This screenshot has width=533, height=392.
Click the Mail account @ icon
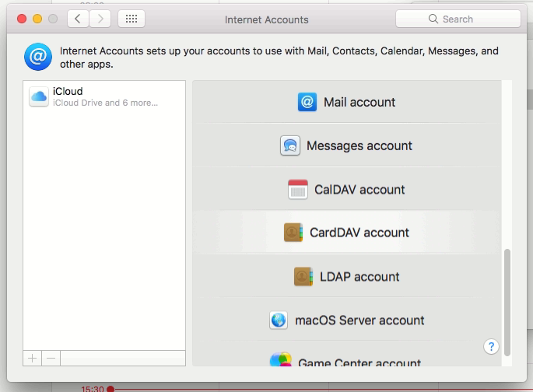pos(307,102)
